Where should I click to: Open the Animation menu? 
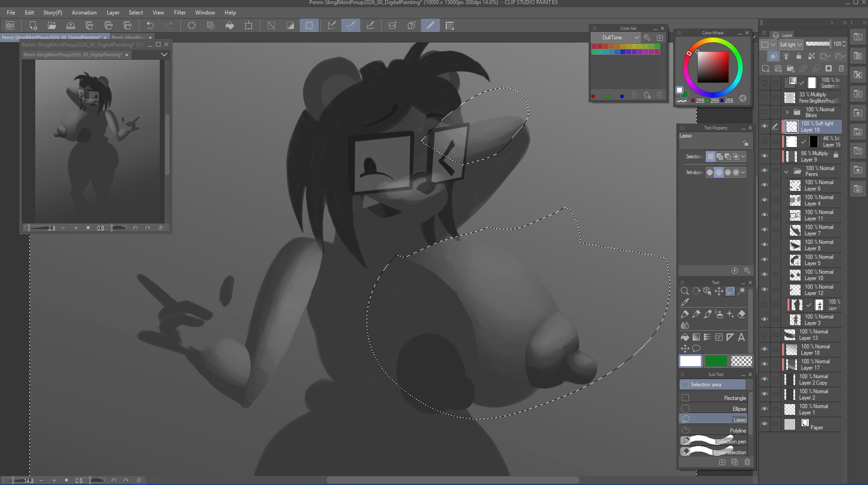[x=84, y=13]
